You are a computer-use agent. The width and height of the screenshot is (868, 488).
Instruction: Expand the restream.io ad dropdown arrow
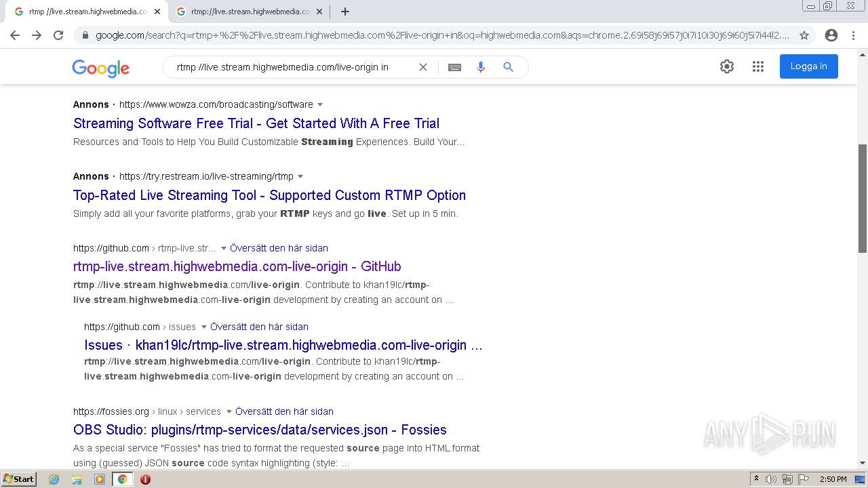(x=300, y=176)
